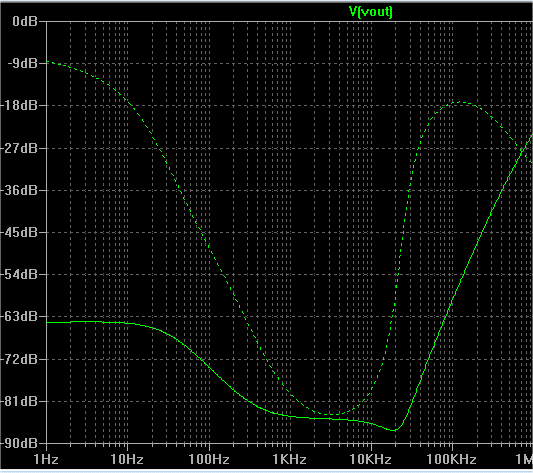Click the 1Hz frequency axis label
533x473 pixels.
coord(46,459)
